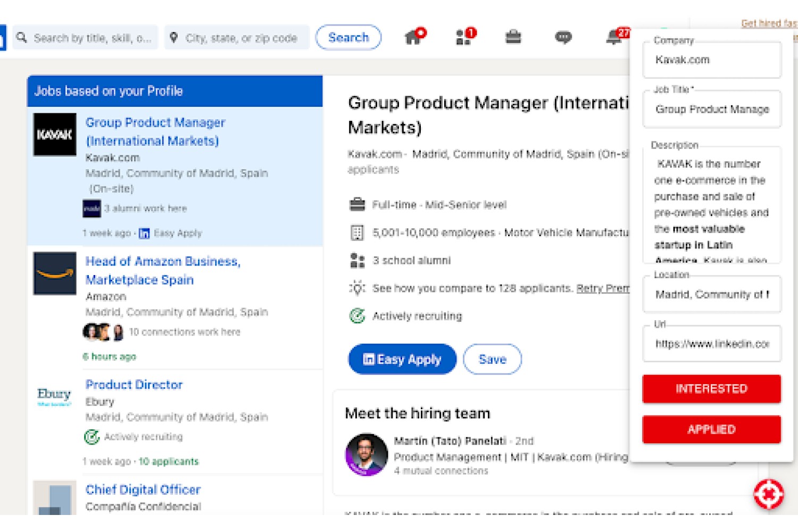The image size is (798, 532).
Task: Open LinkedIn Home icon
Action: tap(414, 37)
